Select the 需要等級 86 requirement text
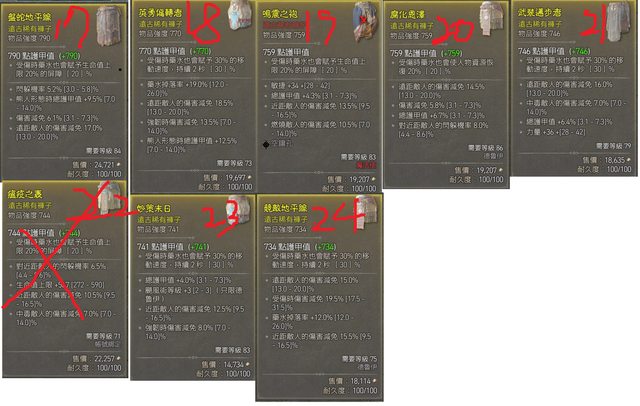The width and height of the screenshot is (640, 406). 485,148
